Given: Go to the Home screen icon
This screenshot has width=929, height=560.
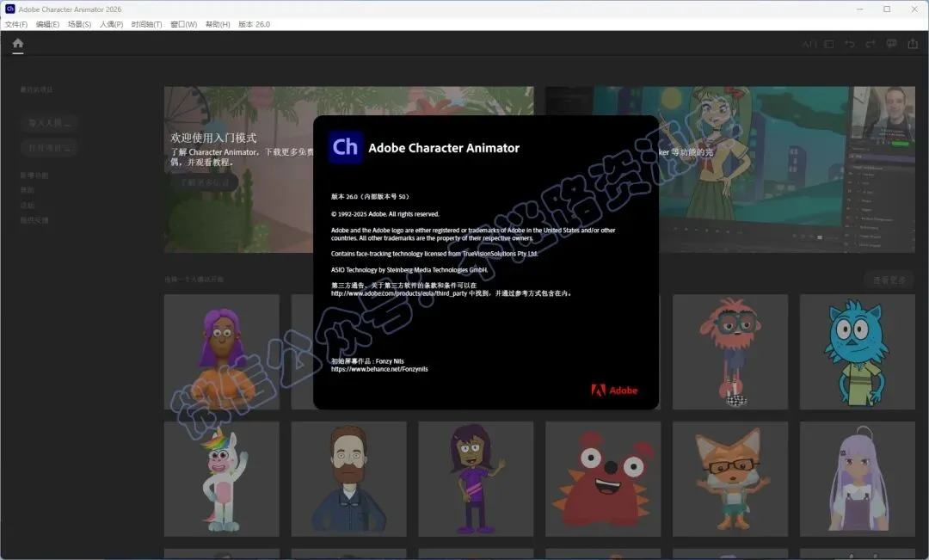Looking at the screenshot, I should click(18, 43).
